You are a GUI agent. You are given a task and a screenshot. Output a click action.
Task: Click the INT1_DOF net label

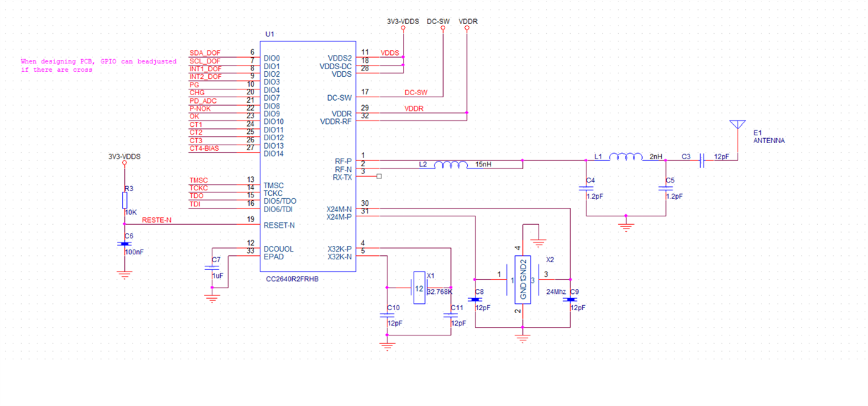click(205, 69)
